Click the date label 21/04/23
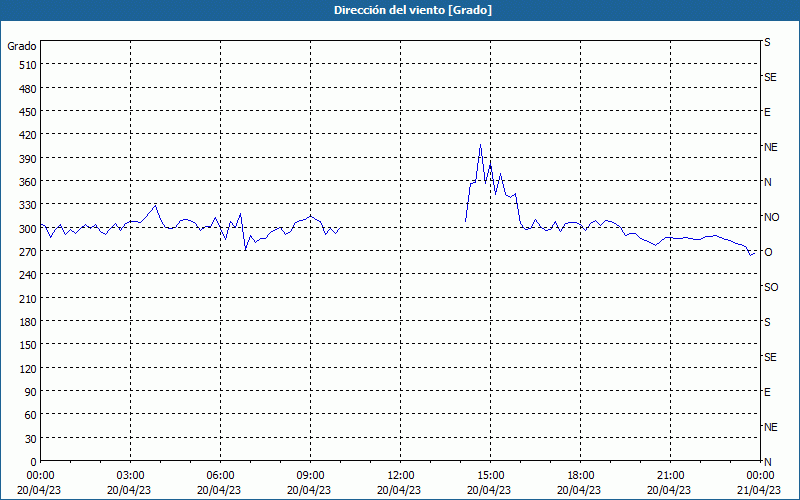800x500 pixels. coord(759,490)
